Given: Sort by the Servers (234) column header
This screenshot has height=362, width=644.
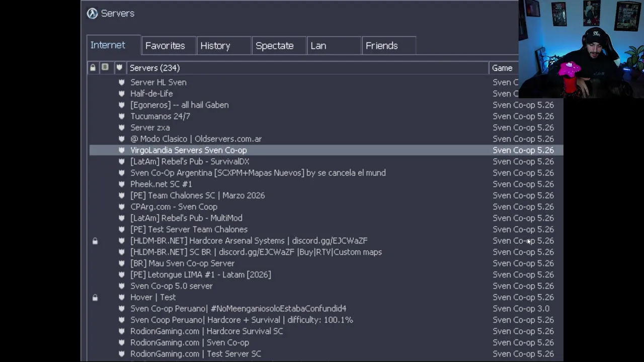Looking at the screenshot, I should point(155,68).
